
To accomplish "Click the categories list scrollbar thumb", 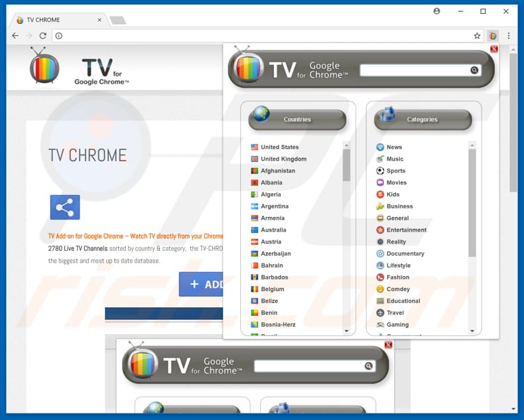I will 472,203.
